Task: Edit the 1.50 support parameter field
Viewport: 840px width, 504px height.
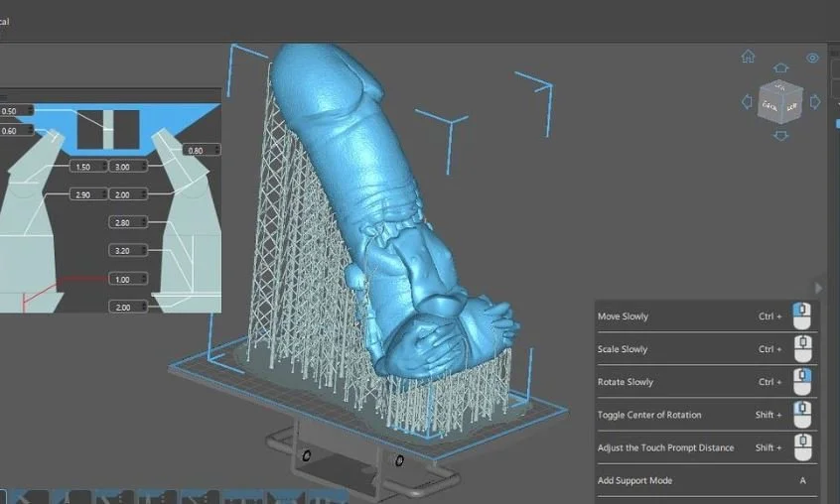Action: (88, 167)
